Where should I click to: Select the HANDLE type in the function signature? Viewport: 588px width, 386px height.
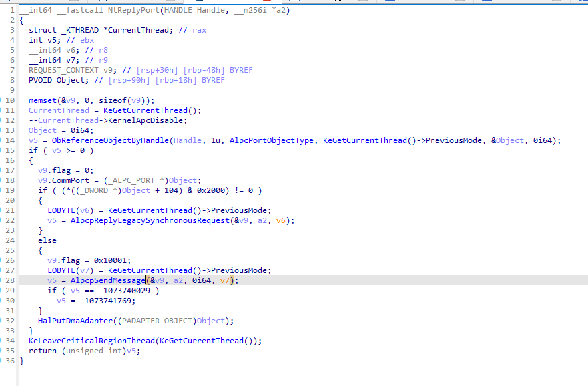click(178, 10)
